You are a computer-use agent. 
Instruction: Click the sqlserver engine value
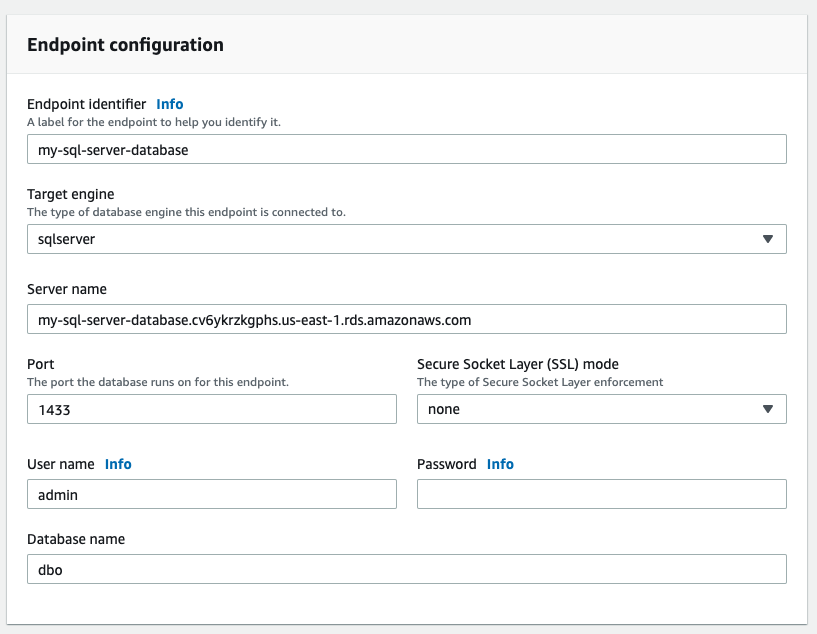[x=63, y=239]
